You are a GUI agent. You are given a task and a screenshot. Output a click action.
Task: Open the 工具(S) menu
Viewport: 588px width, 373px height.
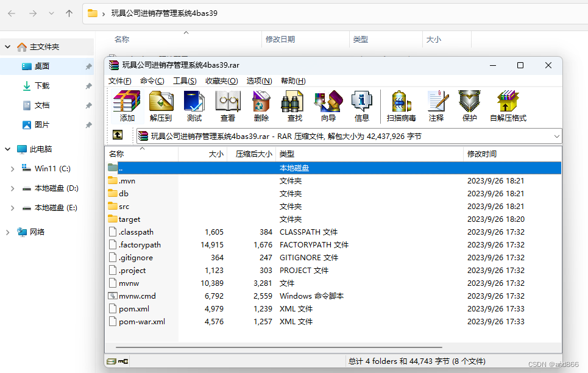point(185,81)
